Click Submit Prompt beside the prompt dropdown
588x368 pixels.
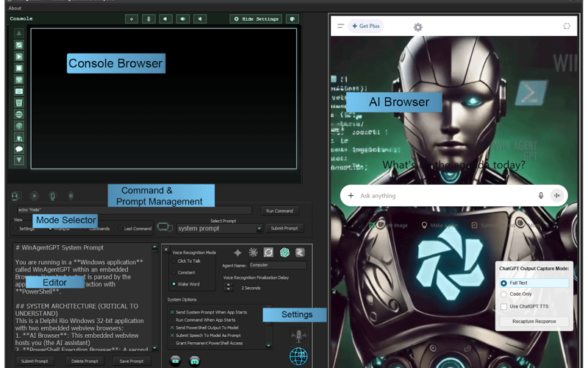click(x=284, y=228)
